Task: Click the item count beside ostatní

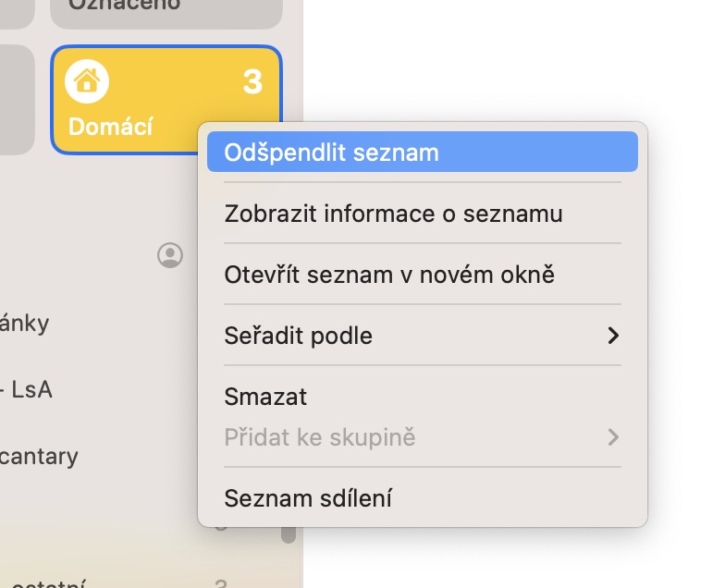Action: (221, 582)
